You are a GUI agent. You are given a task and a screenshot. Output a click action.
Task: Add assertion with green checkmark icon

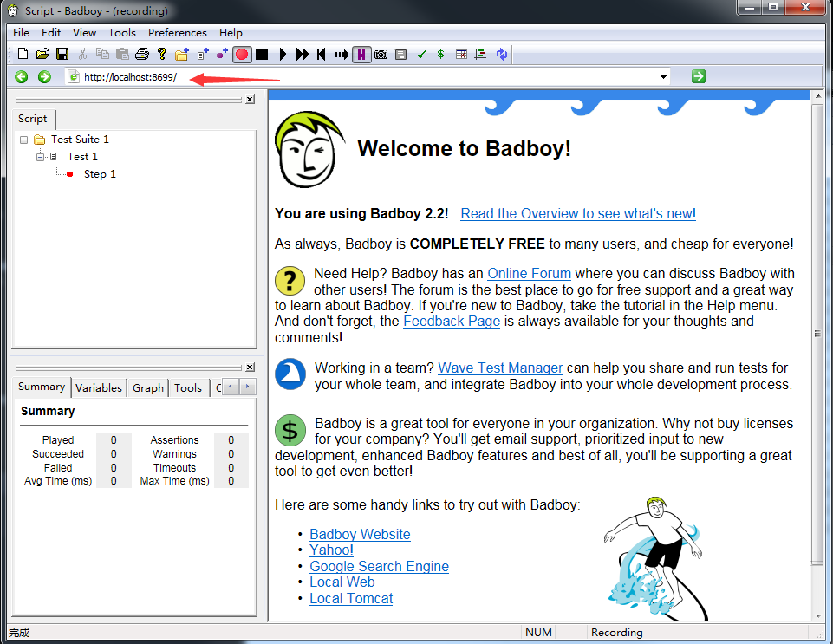[421, 55]
